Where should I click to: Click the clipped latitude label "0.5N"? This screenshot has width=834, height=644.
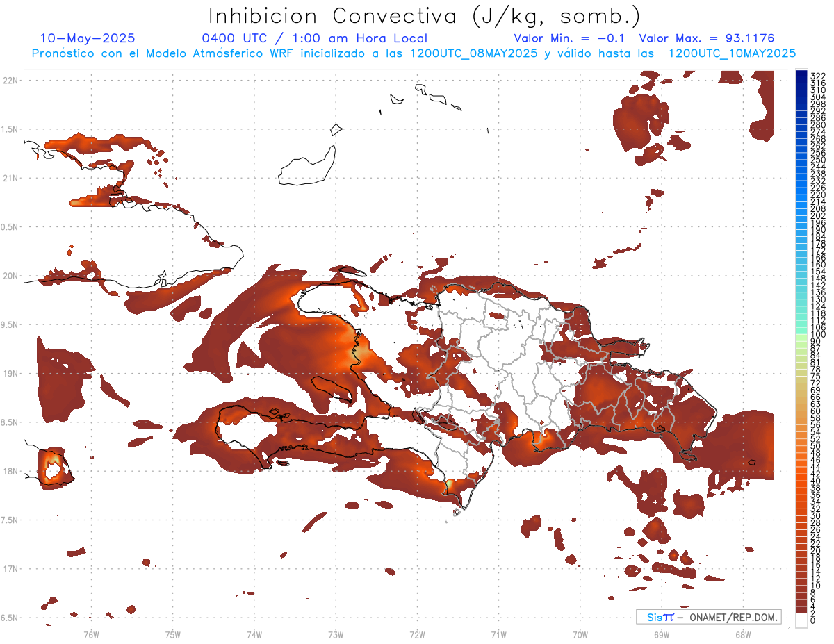(x=10, y=227)
